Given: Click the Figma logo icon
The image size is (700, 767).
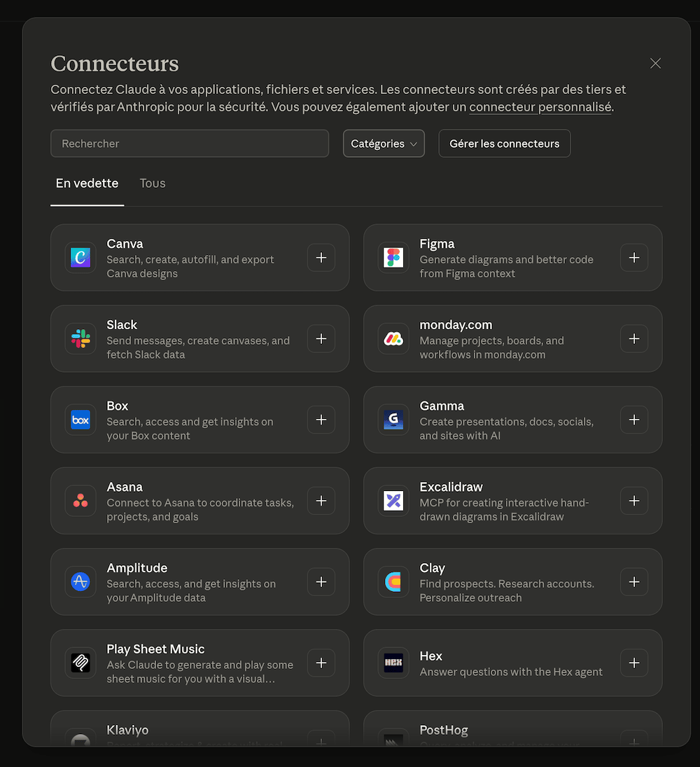Looking at the screenshot, I should pos(393,258).
